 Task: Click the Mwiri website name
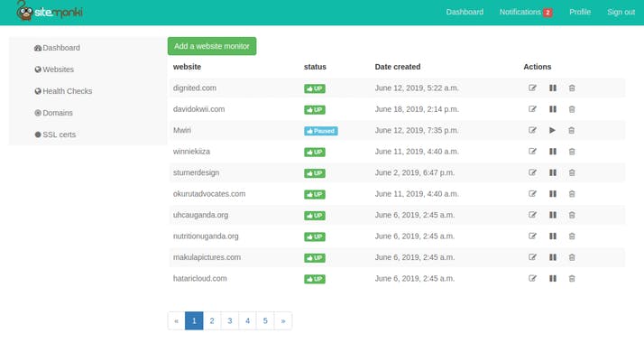tap(182, 130)
